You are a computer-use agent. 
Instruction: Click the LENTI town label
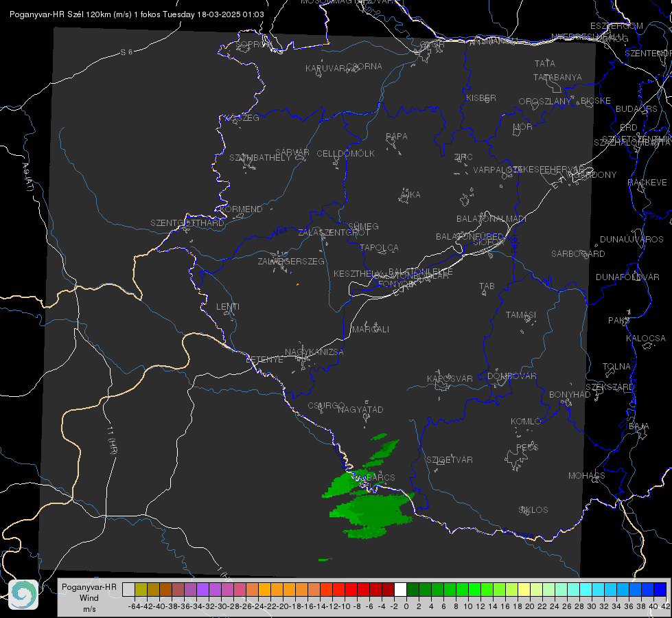(x=228, y=307)
